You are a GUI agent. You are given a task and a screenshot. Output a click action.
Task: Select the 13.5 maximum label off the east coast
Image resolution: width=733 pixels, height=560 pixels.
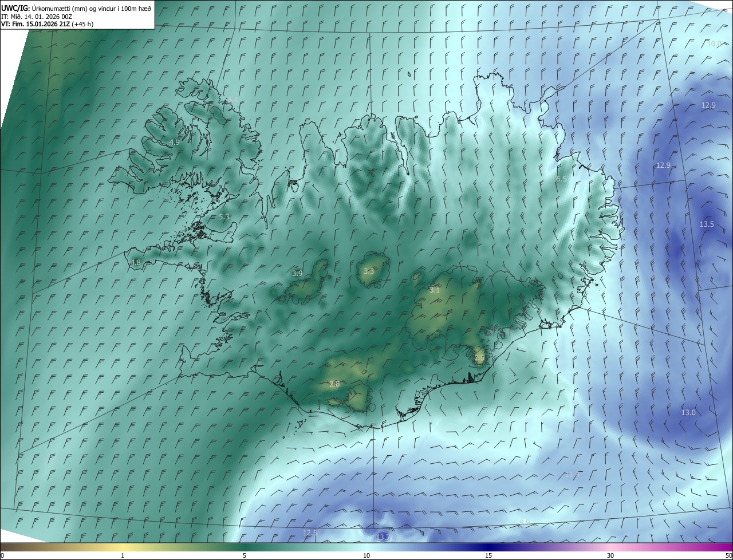click(x=707, y=224)
